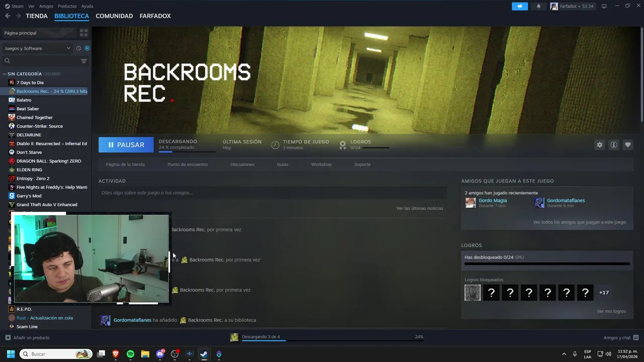Open the Ver menu
644x362 pixels.
point(31,6)
